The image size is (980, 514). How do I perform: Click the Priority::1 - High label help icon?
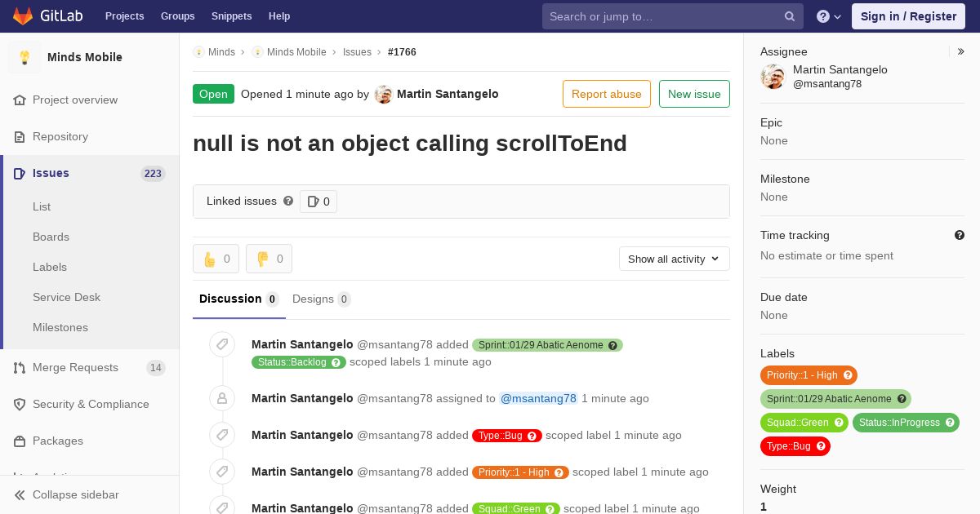(x=848, y=375)
